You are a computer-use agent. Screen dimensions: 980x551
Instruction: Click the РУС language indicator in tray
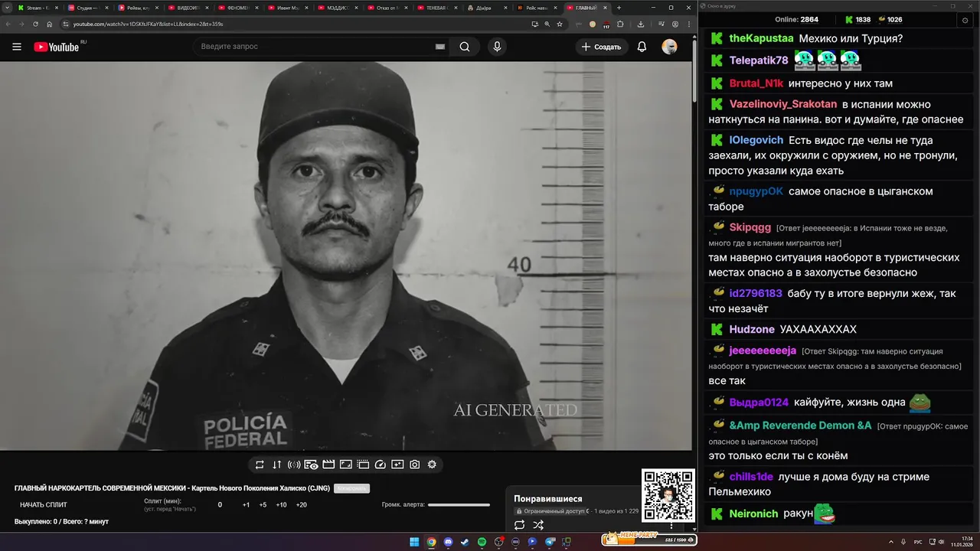pyautogui.click(x=918, y=542)
